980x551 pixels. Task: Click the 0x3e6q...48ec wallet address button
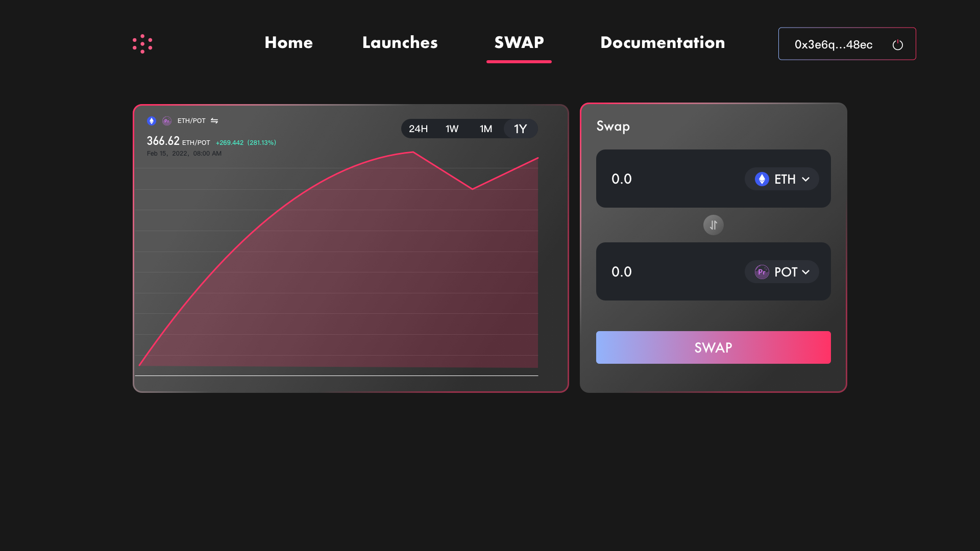point(833,44)
